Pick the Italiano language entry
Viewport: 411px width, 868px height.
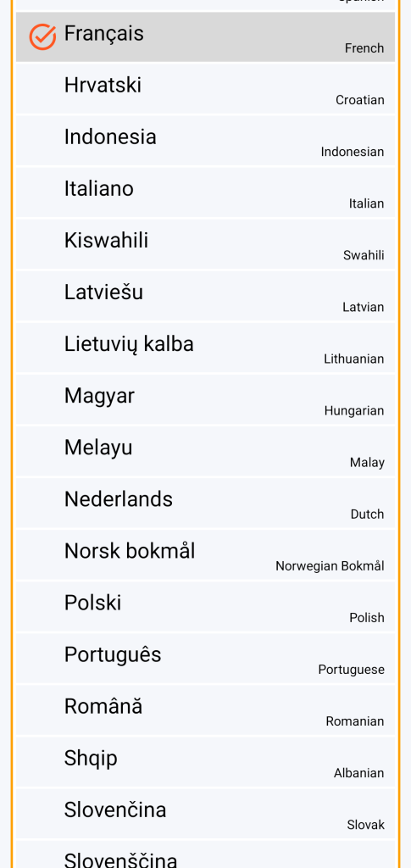coord(205,192)
